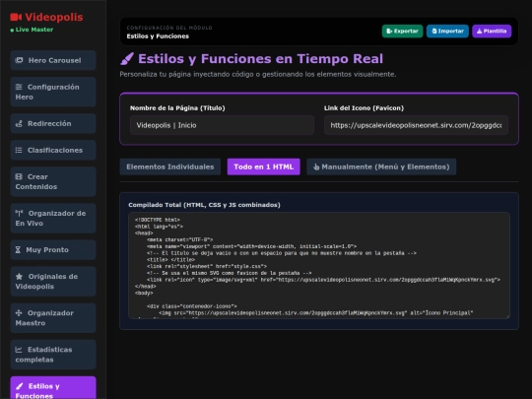Open Configuración Hero in the sidebar
532x399 pixels.
[53, 92]
